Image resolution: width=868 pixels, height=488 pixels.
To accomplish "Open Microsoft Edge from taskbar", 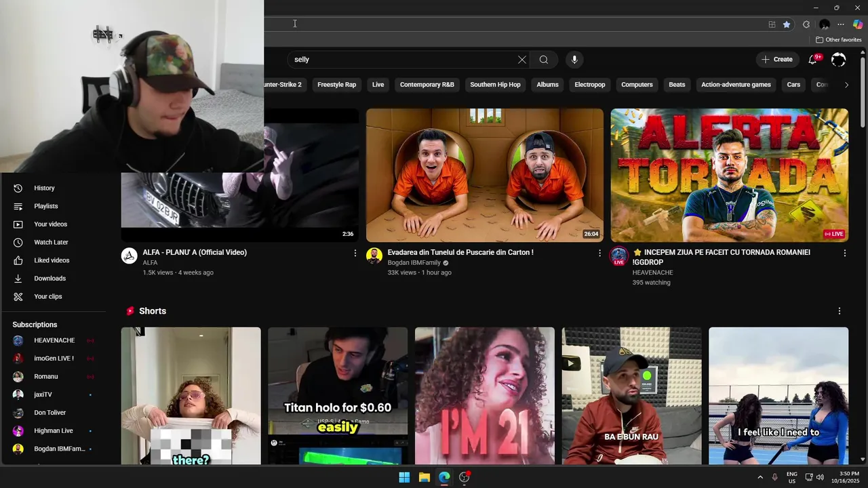I will tap(444, 477).
